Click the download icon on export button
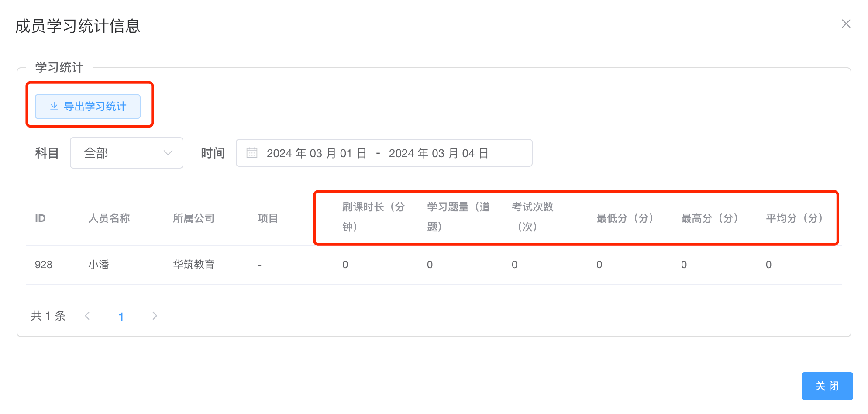The height and width of the screenshot is (414, 868). [x=54, y=107]
